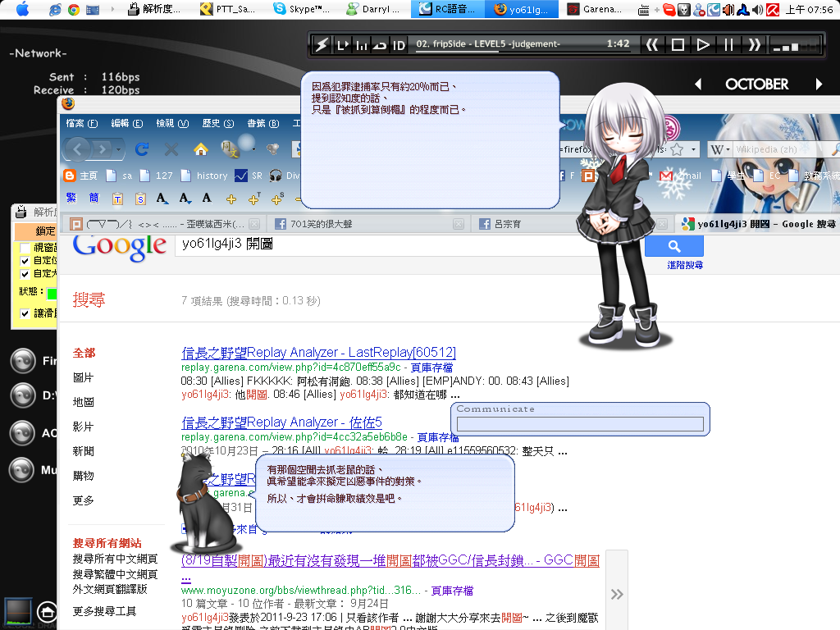The width and height of the screenshot is (840, 630).
Task: Click the Google search query box
Action: pyautogui.click(x=410, y=244)
